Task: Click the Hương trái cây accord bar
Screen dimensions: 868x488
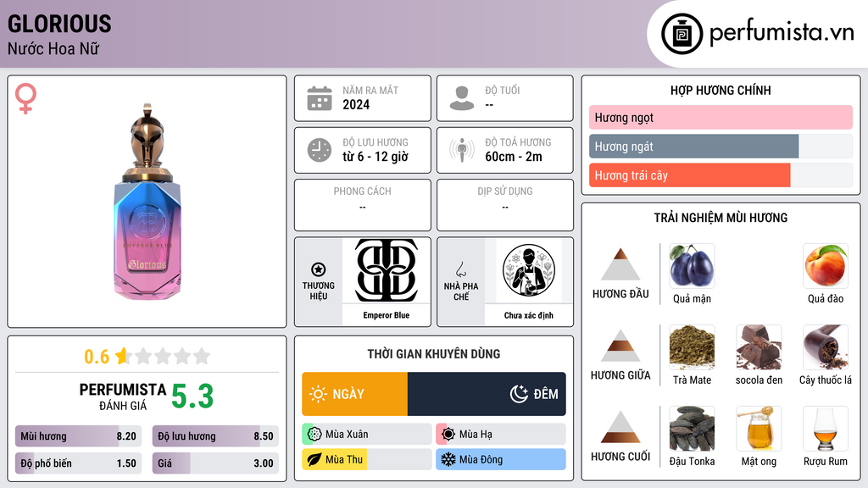Action: [x=721, y=175]
